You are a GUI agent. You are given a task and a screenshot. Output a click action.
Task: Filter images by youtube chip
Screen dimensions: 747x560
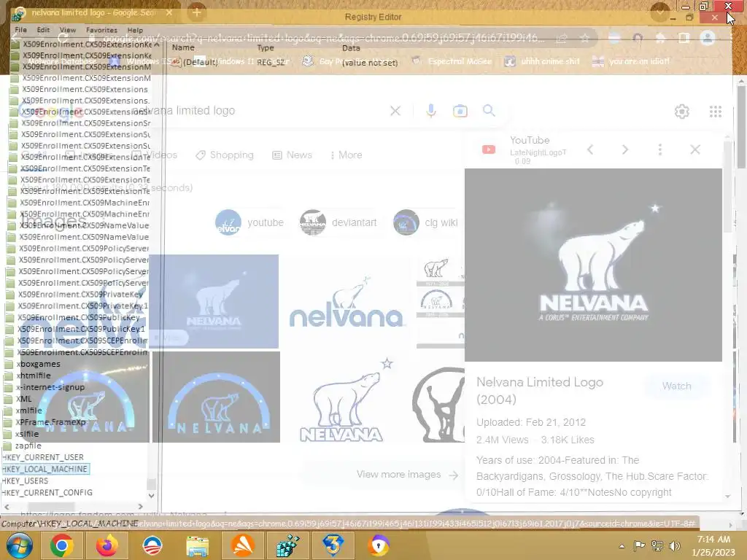[249, 222]
